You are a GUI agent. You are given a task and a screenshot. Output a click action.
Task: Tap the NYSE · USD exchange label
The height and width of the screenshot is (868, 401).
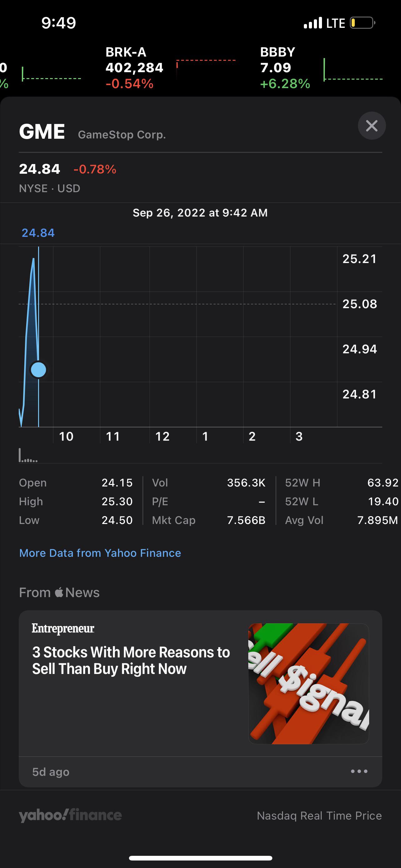tap(50, 188)
